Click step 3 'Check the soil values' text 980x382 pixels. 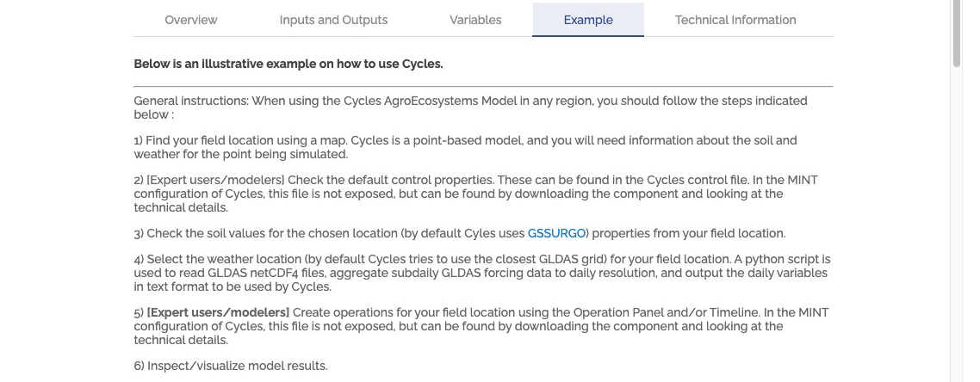click(459, 233)
